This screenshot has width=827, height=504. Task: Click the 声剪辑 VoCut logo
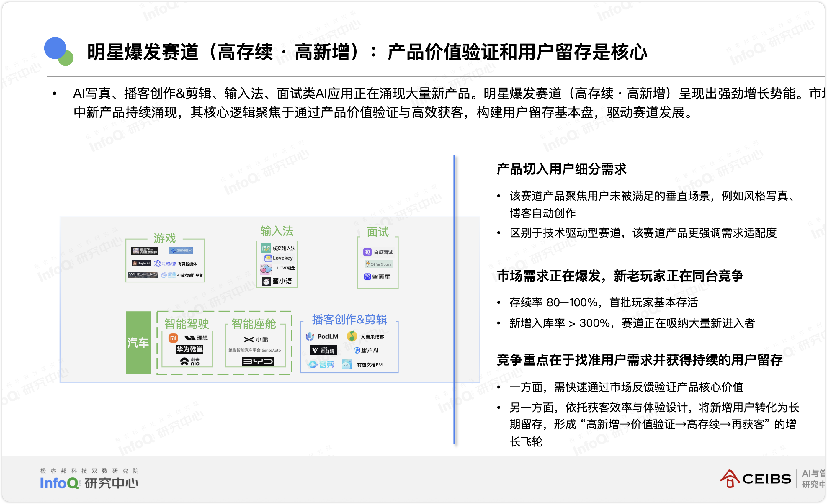point(323,350)
